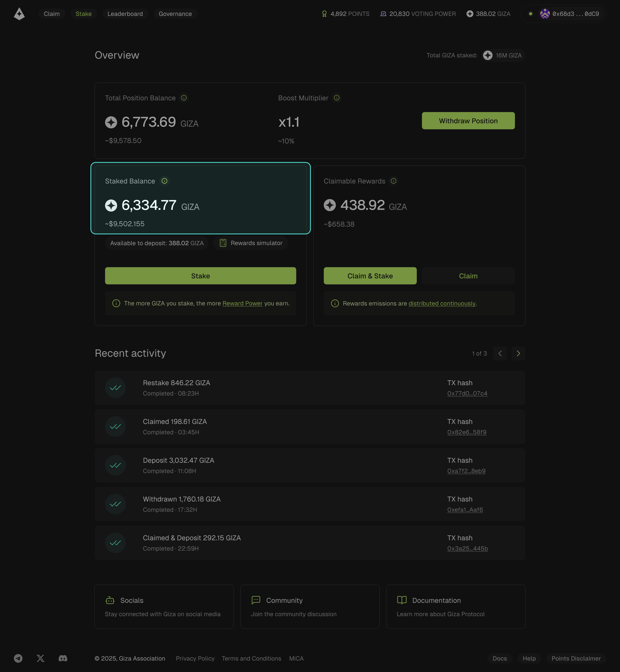Click token icon next to 6,773.69 GIZA
Viewport: 620px width, 672px height.
click(x=111, y=122)
